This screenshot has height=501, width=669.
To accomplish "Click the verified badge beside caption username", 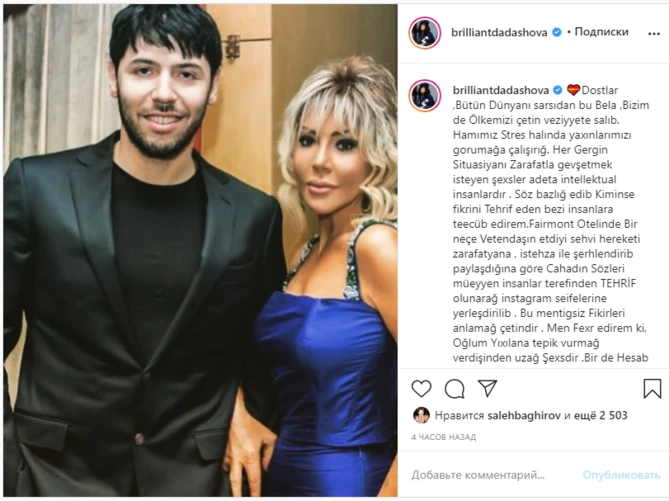I will (x=558, y=90).
